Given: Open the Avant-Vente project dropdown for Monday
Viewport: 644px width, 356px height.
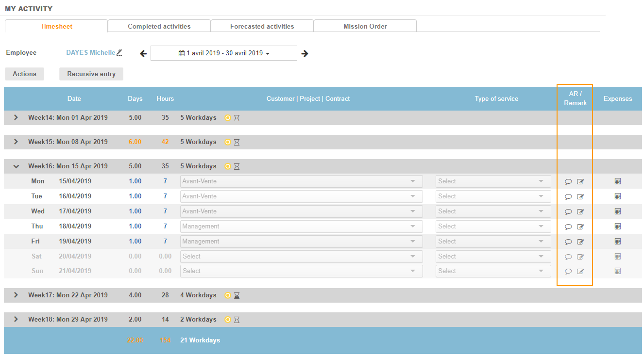Looking at the screenshot, I should 301,181.
